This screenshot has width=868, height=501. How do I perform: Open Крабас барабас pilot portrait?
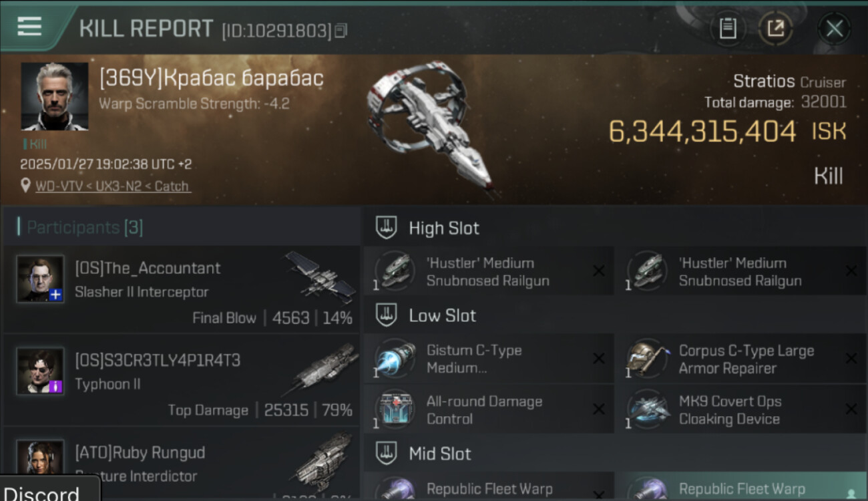[x=55, y=96]
